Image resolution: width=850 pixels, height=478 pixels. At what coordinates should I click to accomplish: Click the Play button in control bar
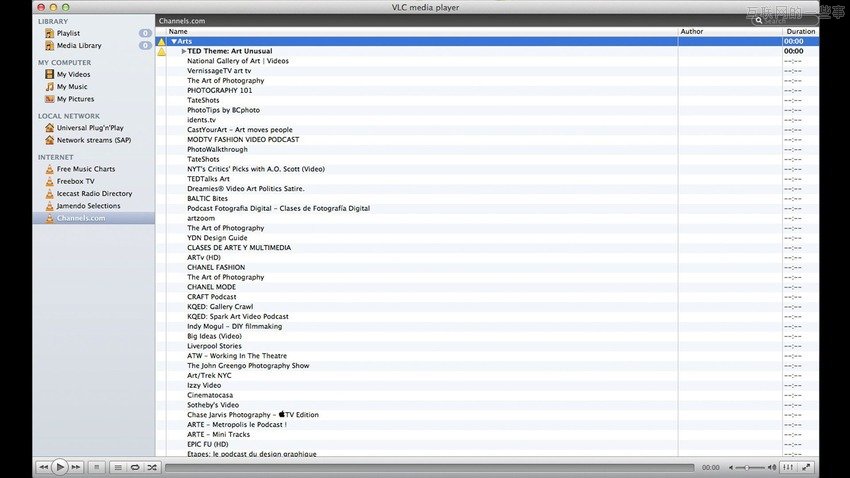(x=59, y=467)
